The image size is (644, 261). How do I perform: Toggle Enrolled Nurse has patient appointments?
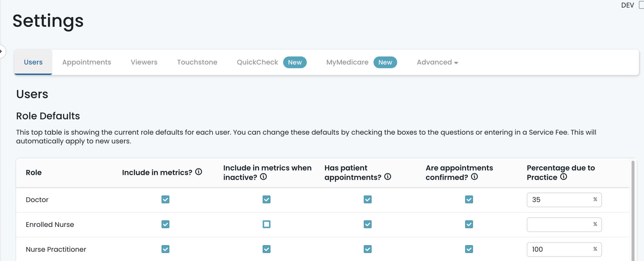click(x=368, y=225)
